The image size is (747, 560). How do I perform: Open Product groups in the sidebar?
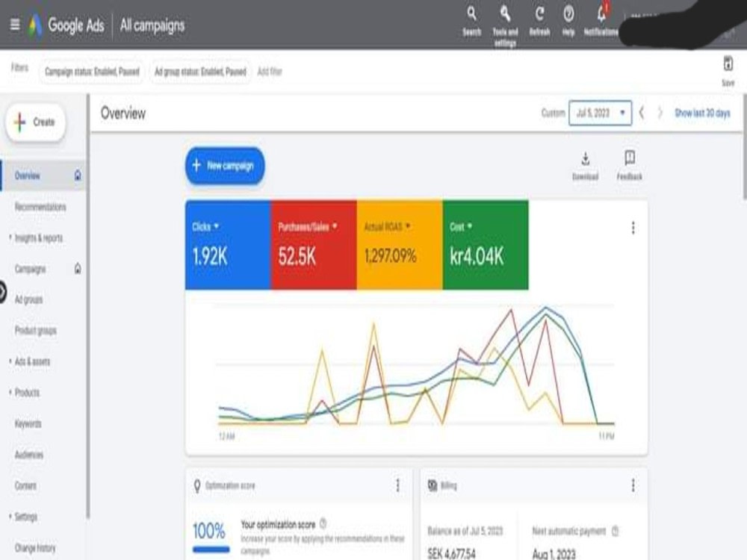pyautogui.click(x=36, y=331)
